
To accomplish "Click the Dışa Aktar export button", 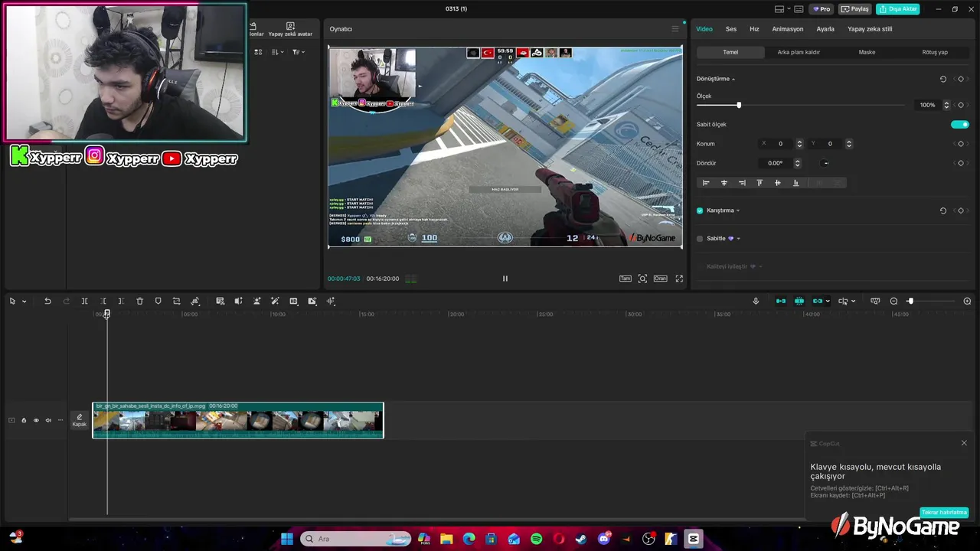I will coord(897,9).
